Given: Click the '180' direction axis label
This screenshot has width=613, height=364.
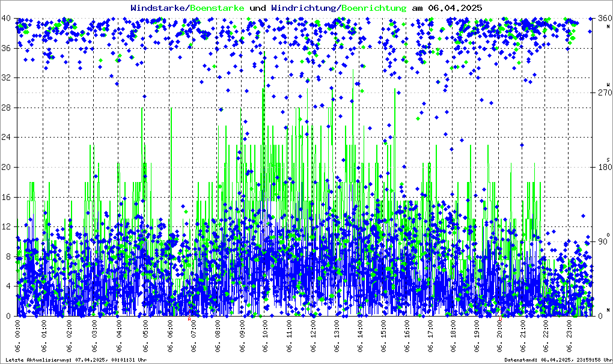Looking at the screenshot, I should pos(605,167).
